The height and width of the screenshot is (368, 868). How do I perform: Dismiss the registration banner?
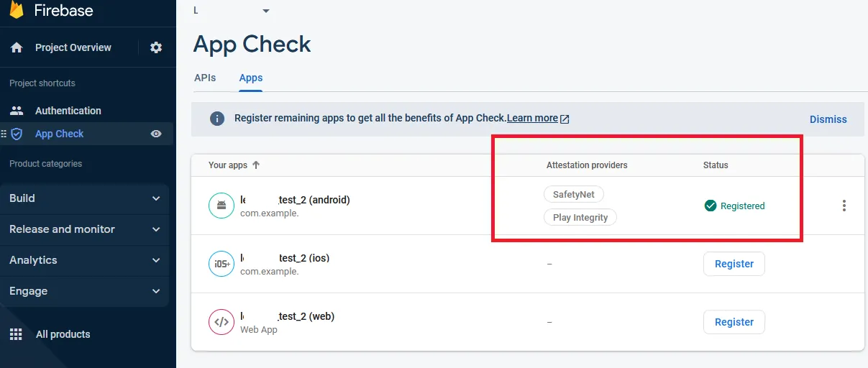coord(828,119)
